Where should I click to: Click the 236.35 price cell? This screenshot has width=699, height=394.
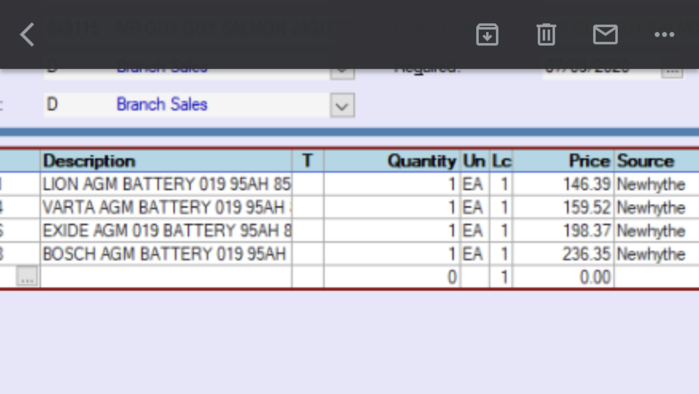[x=563, y=254]
